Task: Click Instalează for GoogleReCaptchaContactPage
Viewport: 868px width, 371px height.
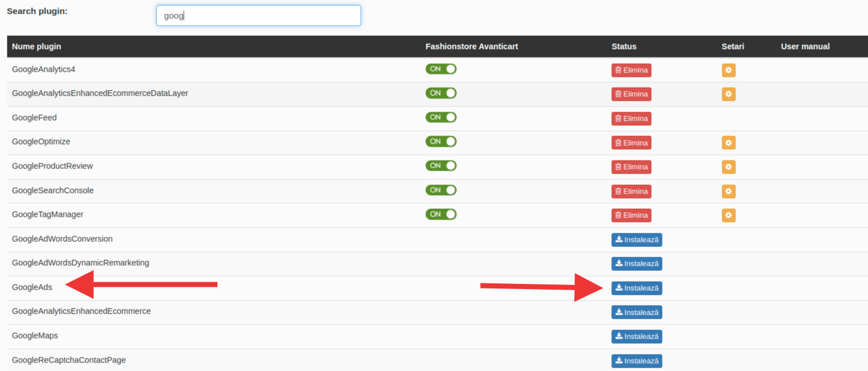Action: coord(637,361)
